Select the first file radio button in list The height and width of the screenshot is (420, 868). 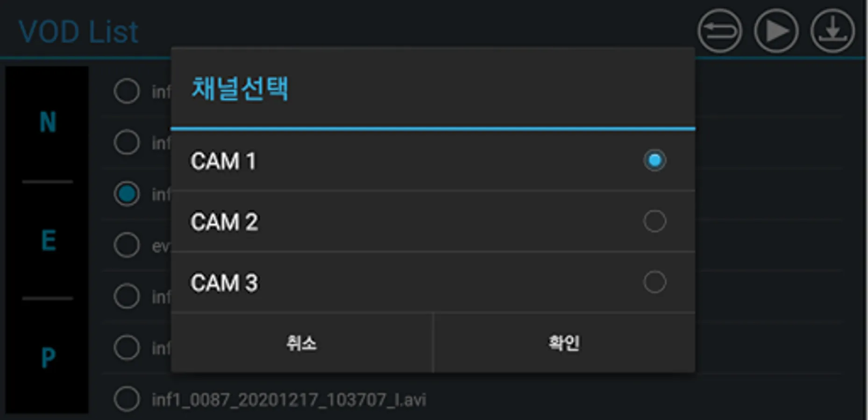(127, 91)
